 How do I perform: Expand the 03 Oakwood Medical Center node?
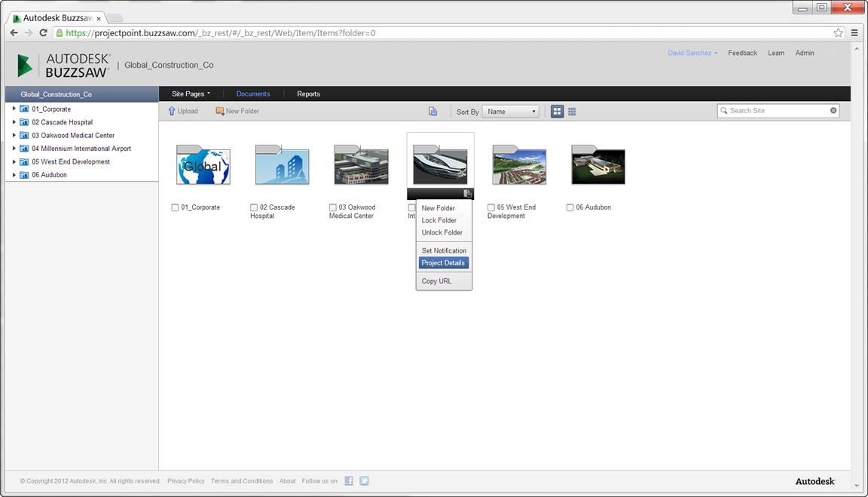click(x=14, y=135)
